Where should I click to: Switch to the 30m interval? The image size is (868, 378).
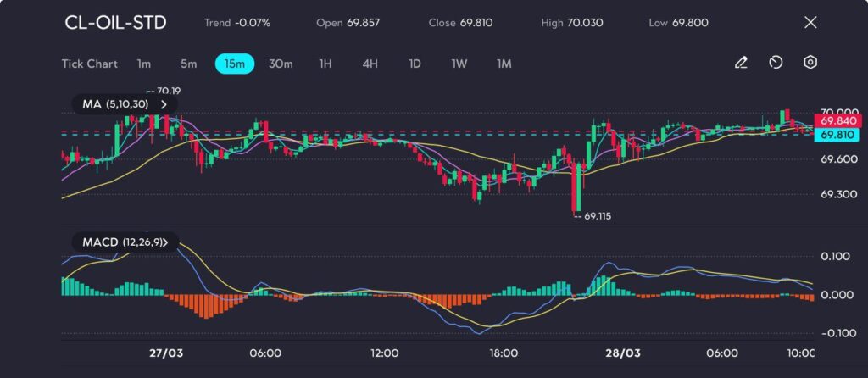point(281,64)
